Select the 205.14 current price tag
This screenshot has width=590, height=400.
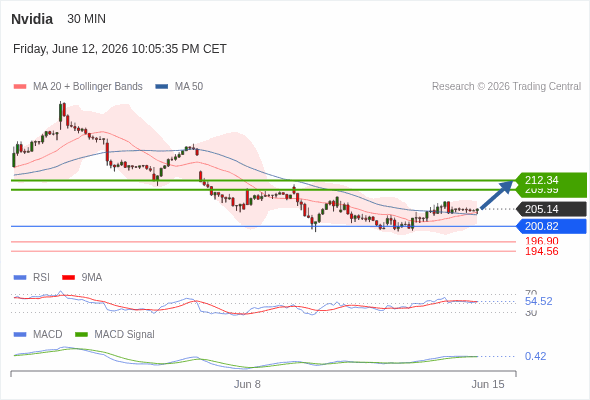[550, 209]
